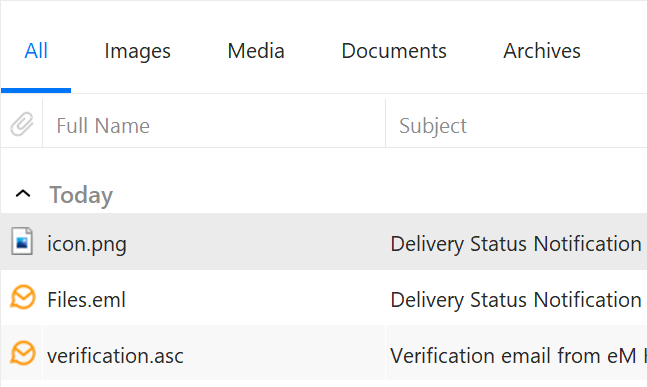Viewport: 647px width, 387px height.
Task: Open the Images tab
Action: [x=137, y=52]
